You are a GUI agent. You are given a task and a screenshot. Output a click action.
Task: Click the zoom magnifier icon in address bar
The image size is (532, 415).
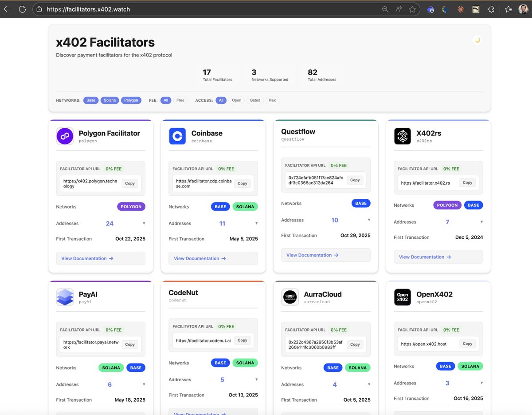point(385,9)
